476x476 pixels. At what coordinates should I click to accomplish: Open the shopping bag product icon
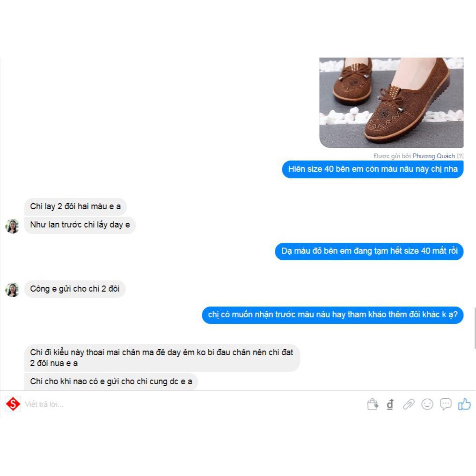(373, 404)
